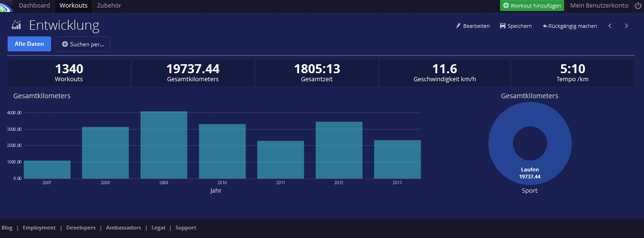Click the Entwicklung chart icon beside title

tap(17, 25)
